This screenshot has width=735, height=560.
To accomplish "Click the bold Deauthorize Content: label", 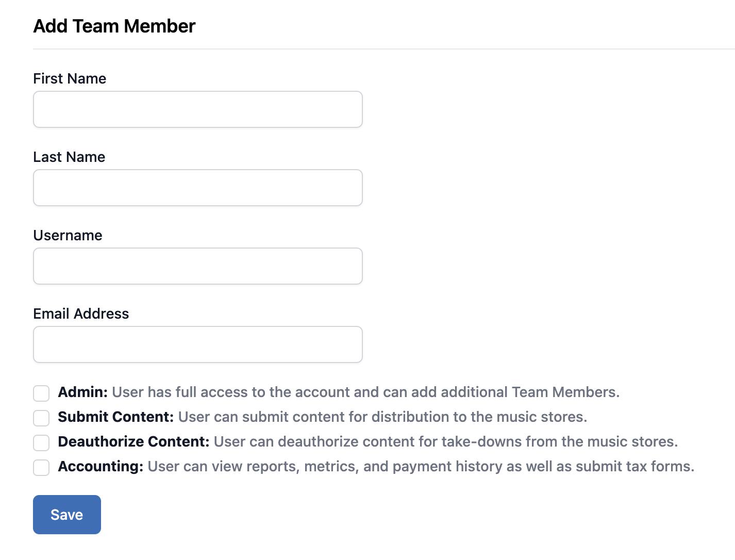I will [134, 441].
